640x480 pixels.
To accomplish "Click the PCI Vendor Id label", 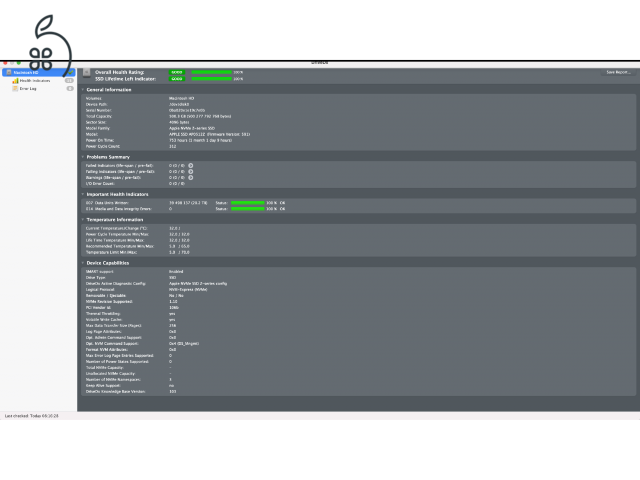I will tap(98, 308).
